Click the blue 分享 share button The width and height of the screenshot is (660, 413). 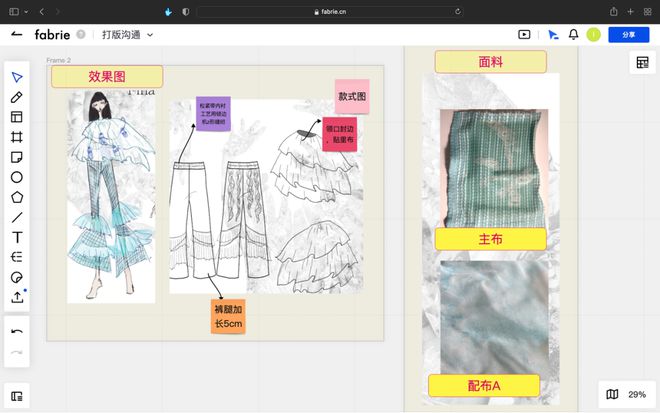pyautogui.click(x=628, y=35)
